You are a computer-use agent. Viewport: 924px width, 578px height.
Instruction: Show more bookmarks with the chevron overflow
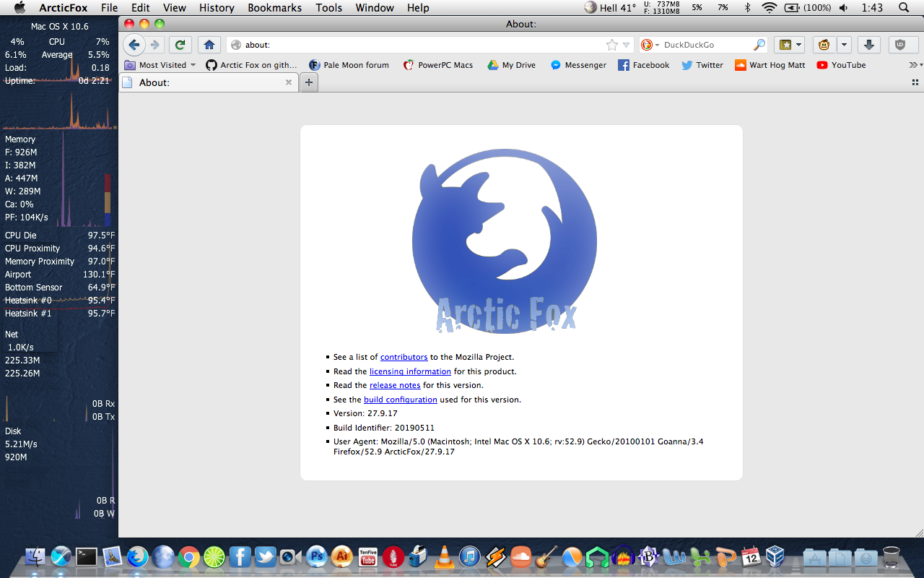(914, 65)
